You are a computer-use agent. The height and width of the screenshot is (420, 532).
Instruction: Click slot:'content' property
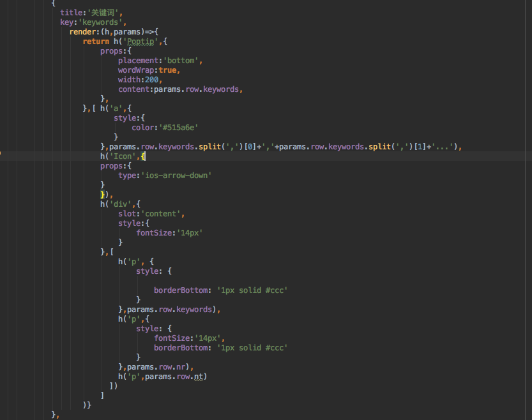[x=151, y=214]
